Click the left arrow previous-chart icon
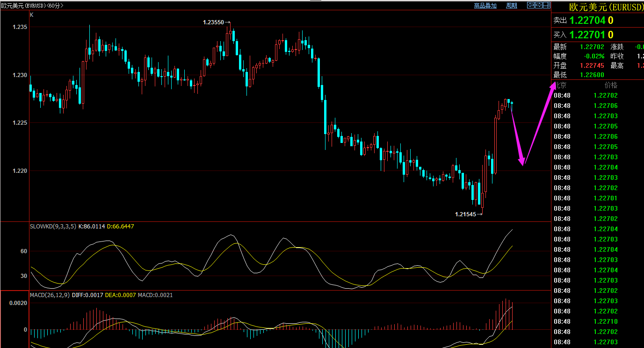This screenshot has height=348, width=644. click(x=531, y=5)
